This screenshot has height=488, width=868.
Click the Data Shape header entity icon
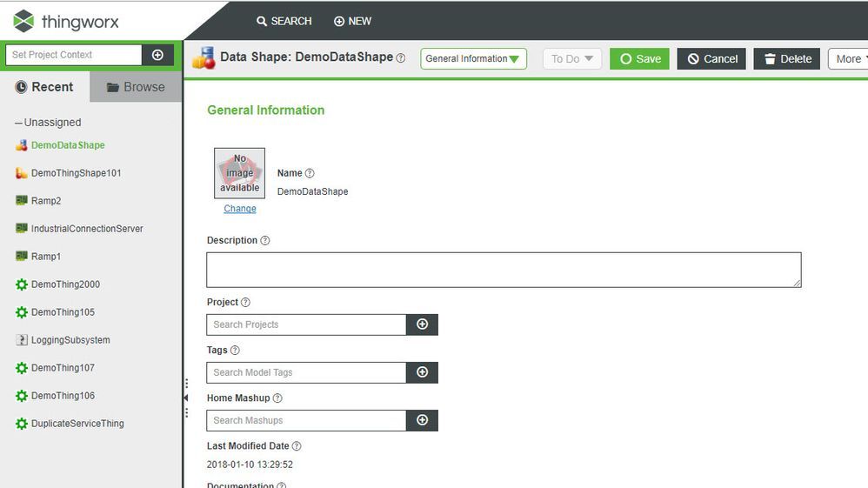point(204,58)
